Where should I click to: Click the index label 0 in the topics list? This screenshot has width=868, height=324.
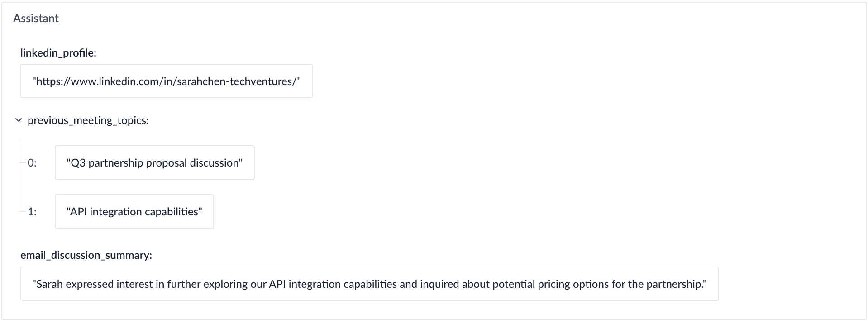tap(31, 162)
